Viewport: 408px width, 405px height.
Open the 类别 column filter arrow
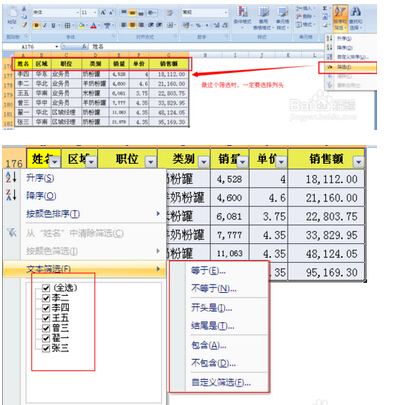coord(203,162)
